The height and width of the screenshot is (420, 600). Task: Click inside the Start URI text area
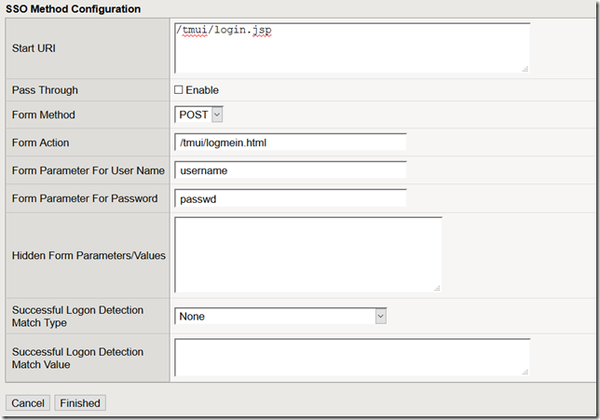[351, 48]
